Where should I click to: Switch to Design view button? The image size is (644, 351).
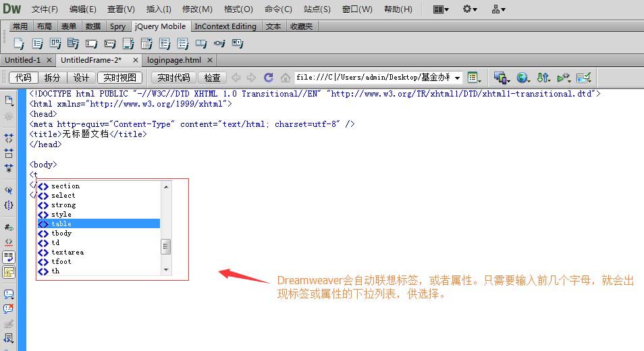(81, 78)
